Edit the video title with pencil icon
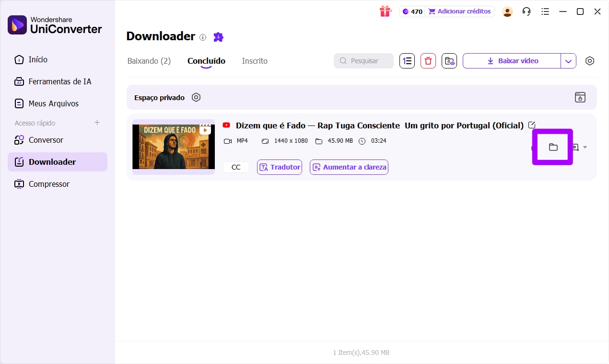 [x=531, y=125]
